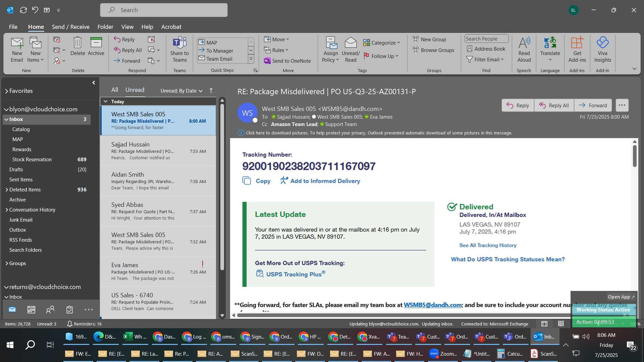Click the Reminders bell icon

69,324
